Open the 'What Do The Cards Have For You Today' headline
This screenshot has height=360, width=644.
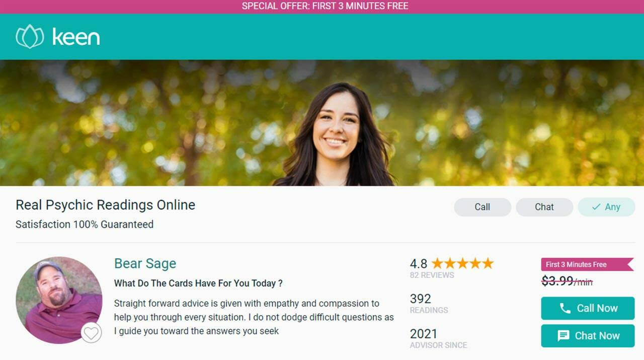pos(198,283)
